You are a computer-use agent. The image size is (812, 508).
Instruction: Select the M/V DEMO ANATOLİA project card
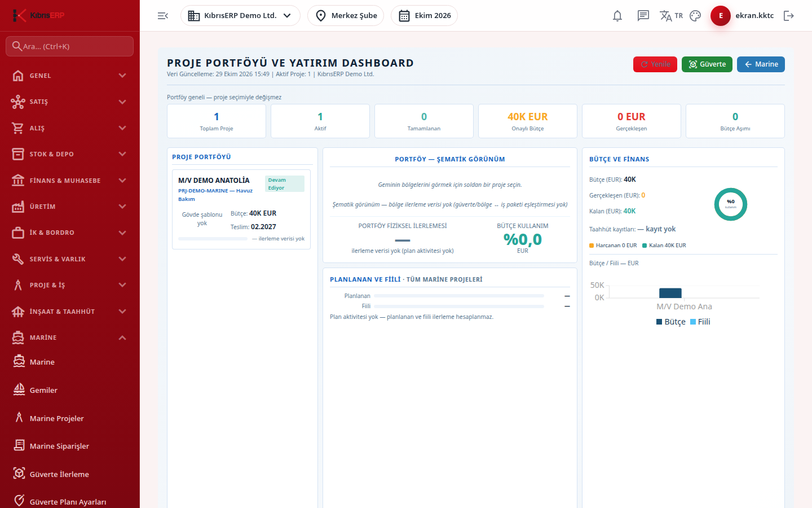point(241,209)
